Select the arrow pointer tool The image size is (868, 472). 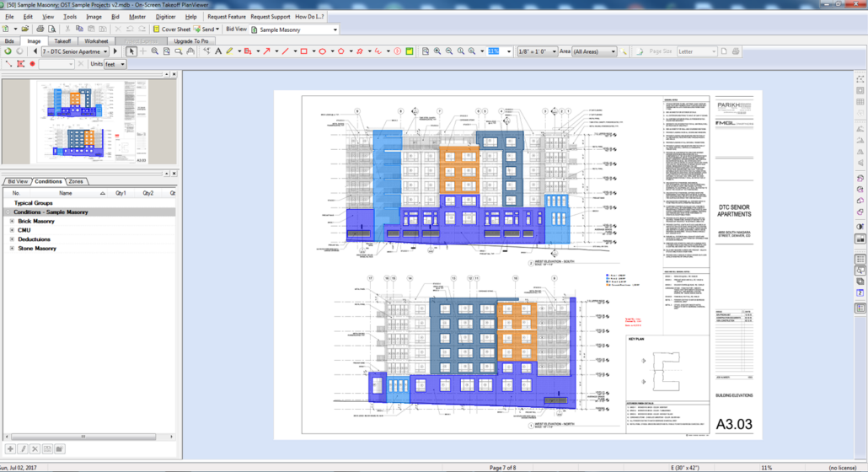131,51
